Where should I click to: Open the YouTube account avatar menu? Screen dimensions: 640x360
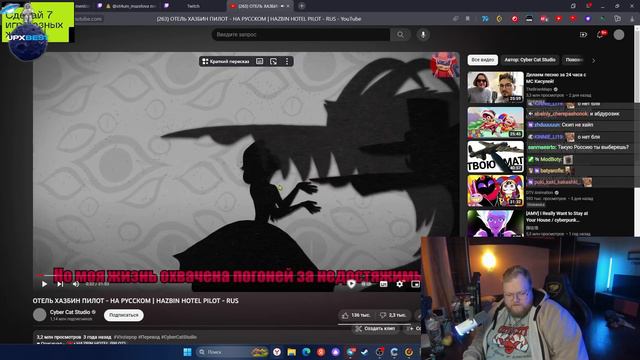click(619, 35)
